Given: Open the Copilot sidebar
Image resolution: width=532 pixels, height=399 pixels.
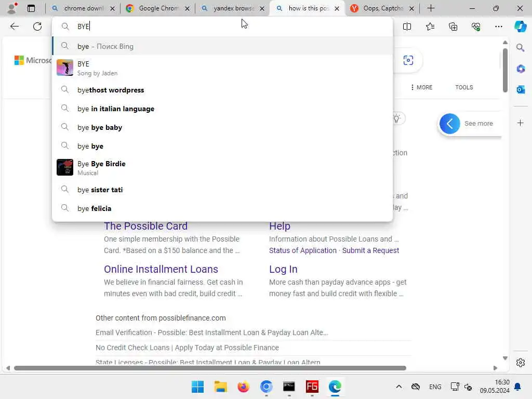Looking at the screenshot, I should coord(521,26).
